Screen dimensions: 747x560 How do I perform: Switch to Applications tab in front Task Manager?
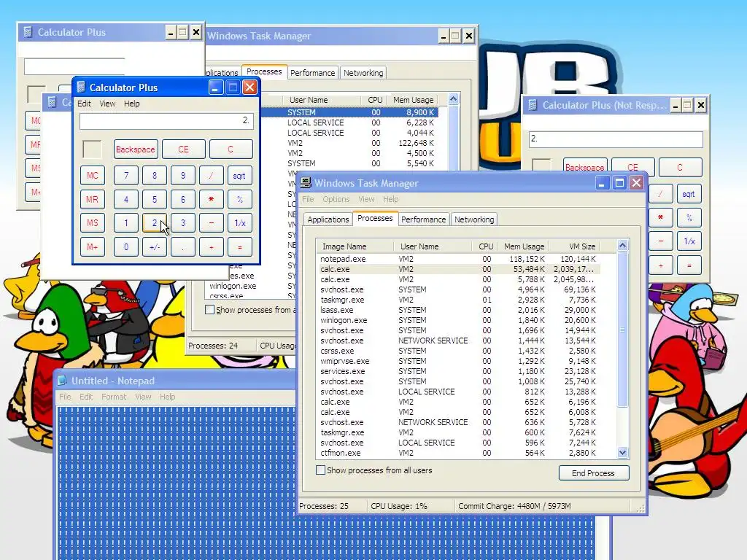(x=328, y=219)
